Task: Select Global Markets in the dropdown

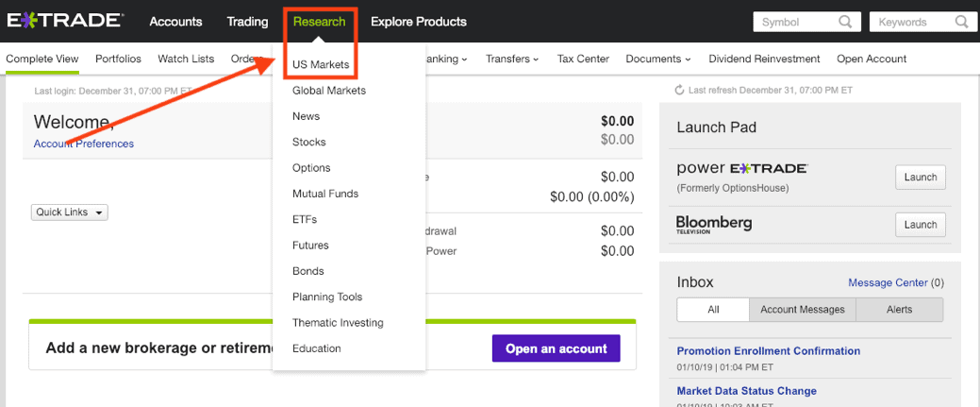Action: (329, 90)
